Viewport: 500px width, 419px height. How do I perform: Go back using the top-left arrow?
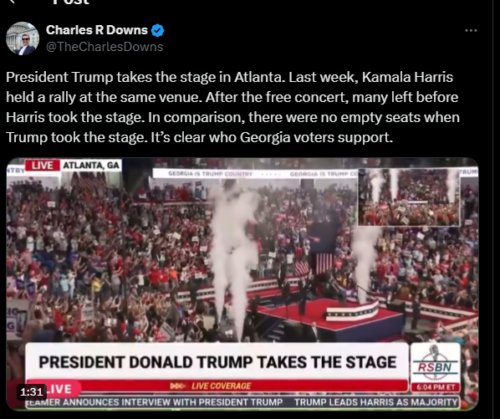click(12, 1)
